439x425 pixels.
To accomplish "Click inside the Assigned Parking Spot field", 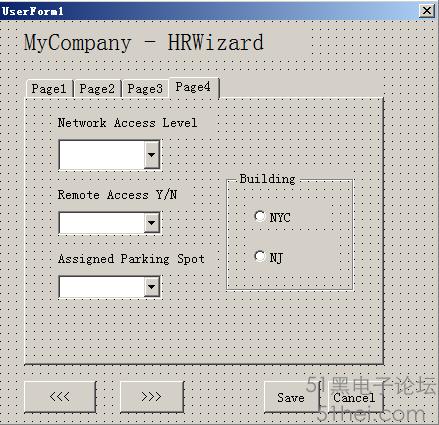I will click(x=102, y=287).
